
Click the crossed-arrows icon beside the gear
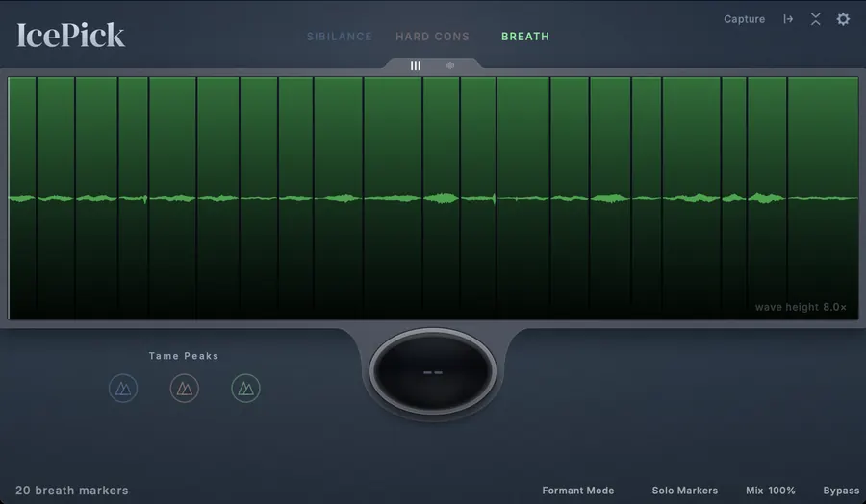click(x=816, y=19)
